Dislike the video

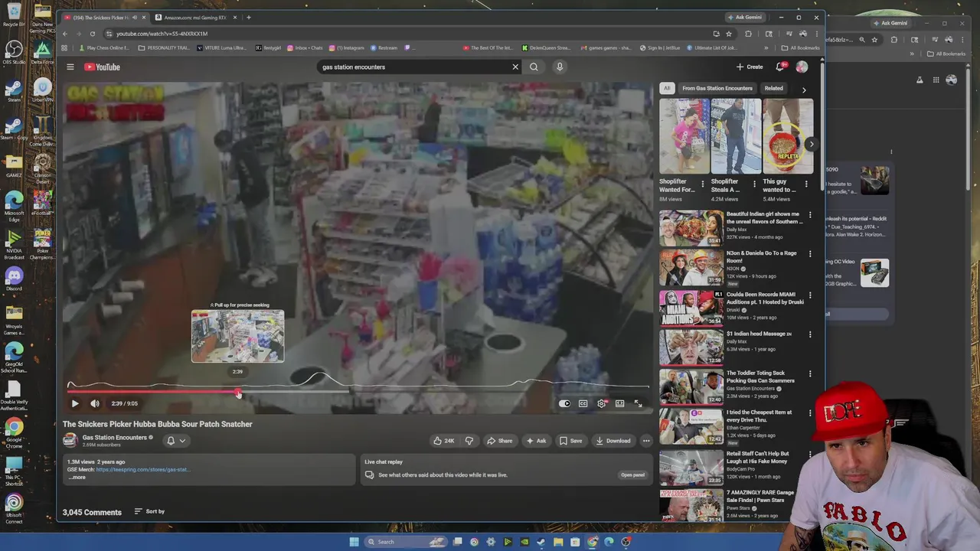pos(469,441)
